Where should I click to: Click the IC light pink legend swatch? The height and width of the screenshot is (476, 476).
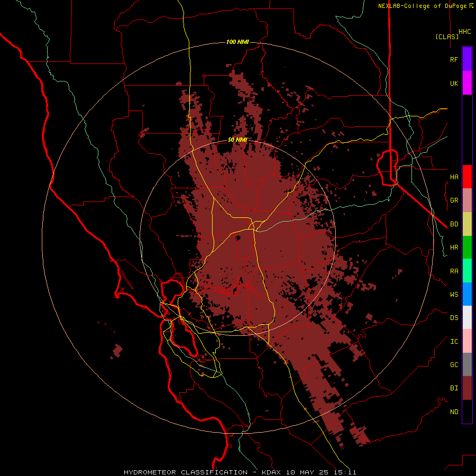pyautogui.click(x=467, y=341)
